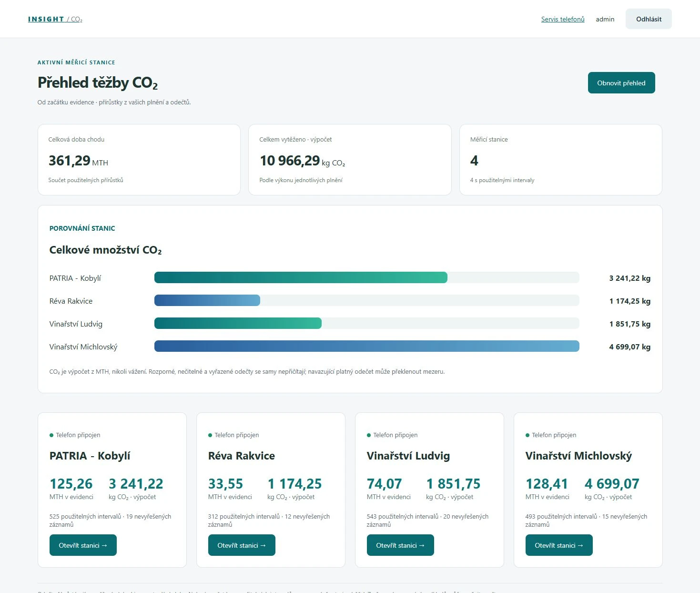The height and width of the screenshot is (593, 700).
Task: Click the PATRIA - Kobylí card heading
Action: click(90, 456)
